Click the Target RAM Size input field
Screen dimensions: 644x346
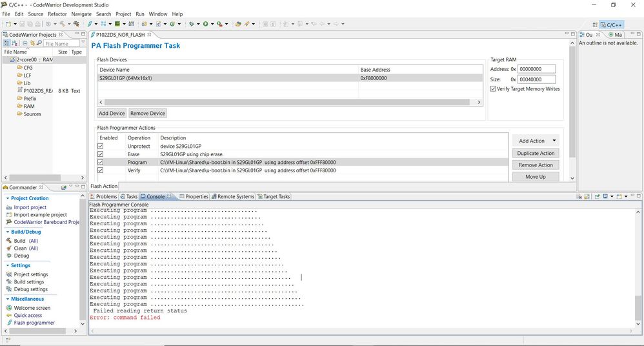coord(536,79)
